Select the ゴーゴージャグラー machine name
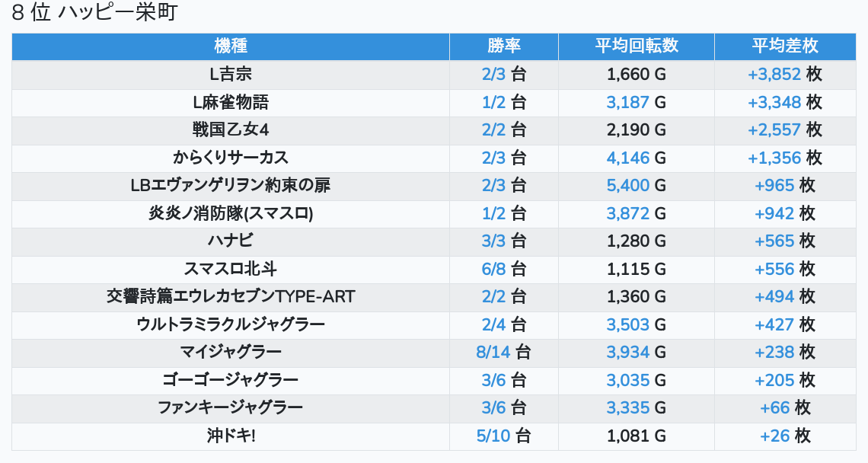 (x=230, y=380)
